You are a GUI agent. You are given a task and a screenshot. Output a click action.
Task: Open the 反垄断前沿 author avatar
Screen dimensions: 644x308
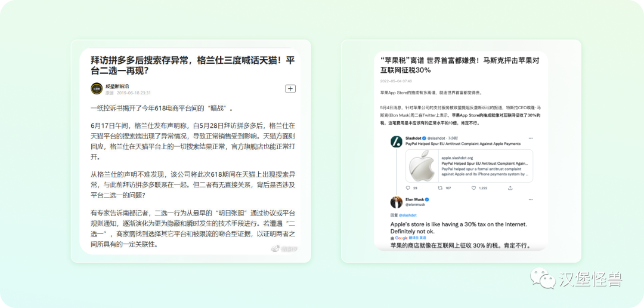pyautogui.click(x=97, y=88)
